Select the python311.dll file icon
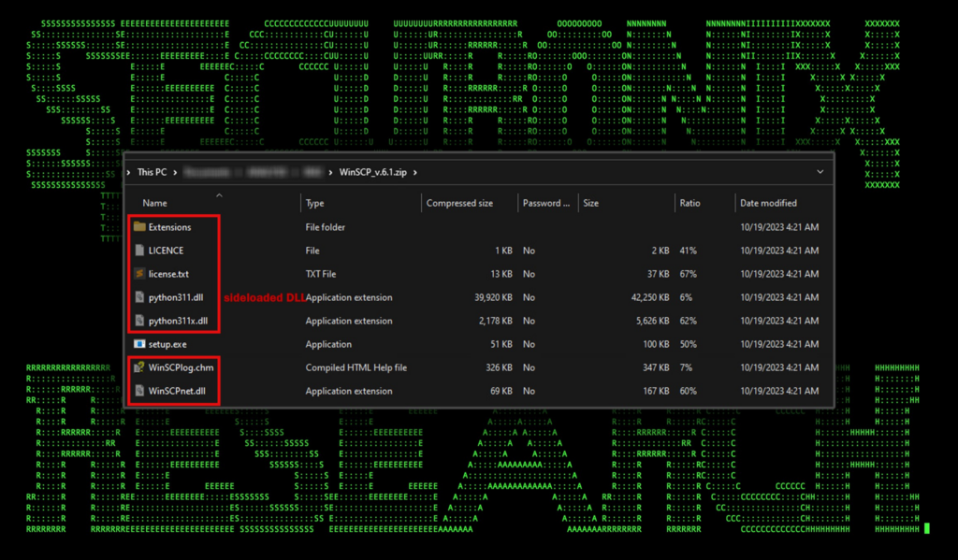The width and height of the screenshot is (958, 560). click(x=139, y=297)
